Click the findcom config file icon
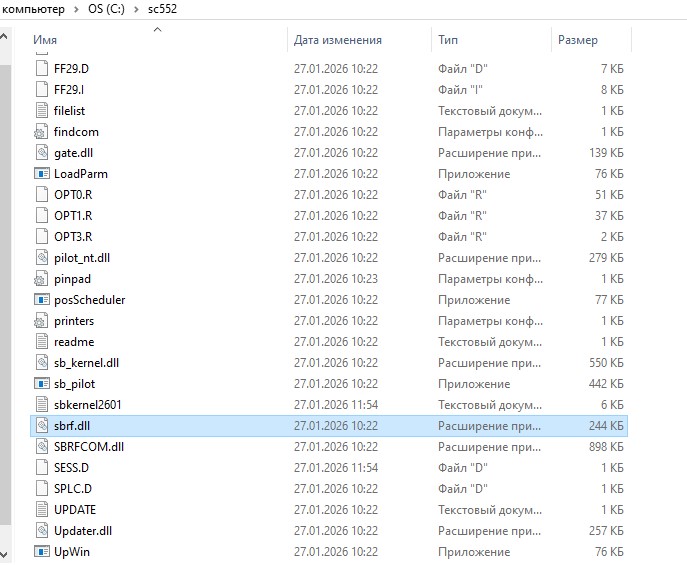This screenshot has height=565, width=687. click(41, 132)
